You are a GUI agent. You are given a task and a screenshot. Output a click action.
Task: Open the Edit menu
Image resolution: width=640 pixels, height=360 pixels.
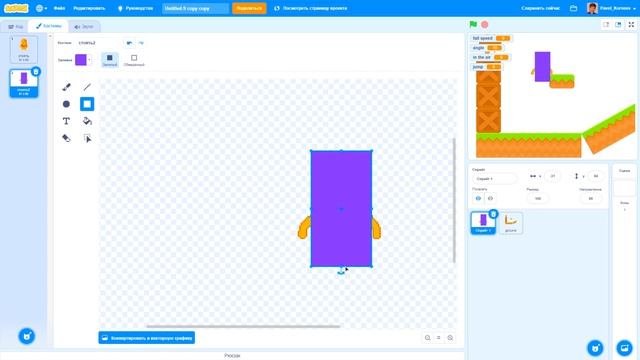pos(89,8)
